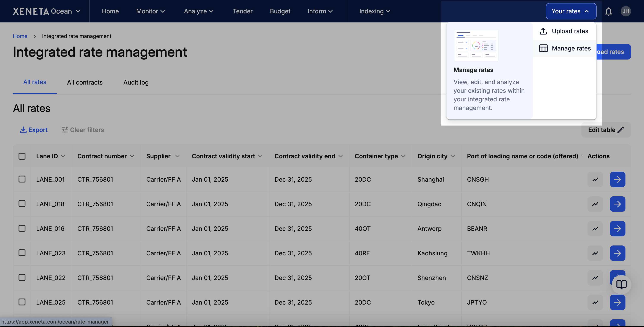Viewport: 644px width, 327px height.
Task: Open the help book floating icon
Action: click(x=621, y=285)
